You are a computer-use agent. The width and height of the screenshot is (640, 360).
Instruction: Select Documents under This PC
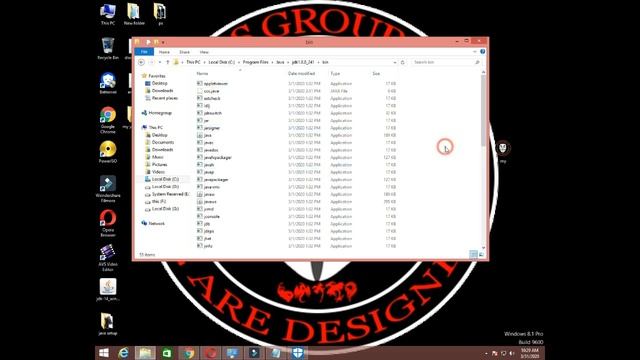162,142
